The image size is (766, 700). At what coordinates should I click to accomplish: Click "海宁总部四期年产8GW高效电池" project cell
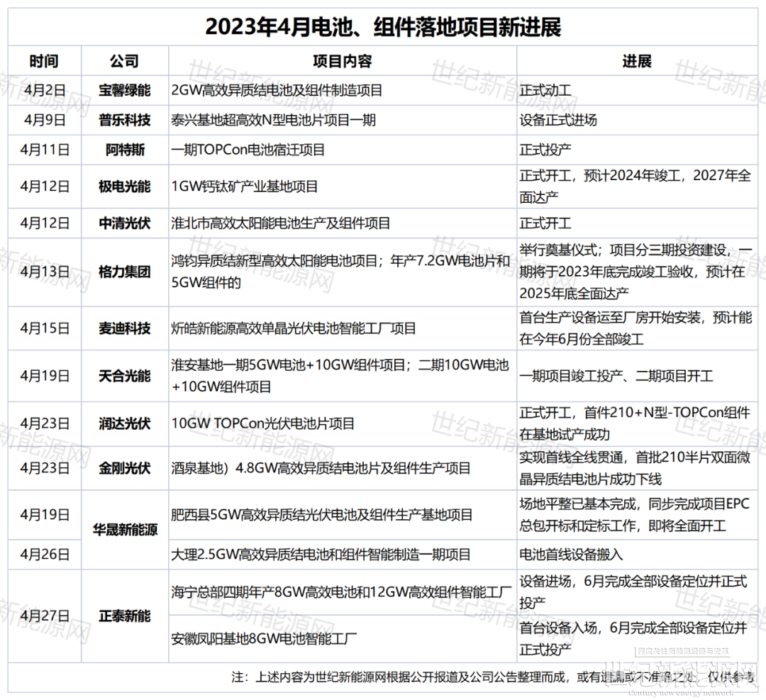[341, 592]
